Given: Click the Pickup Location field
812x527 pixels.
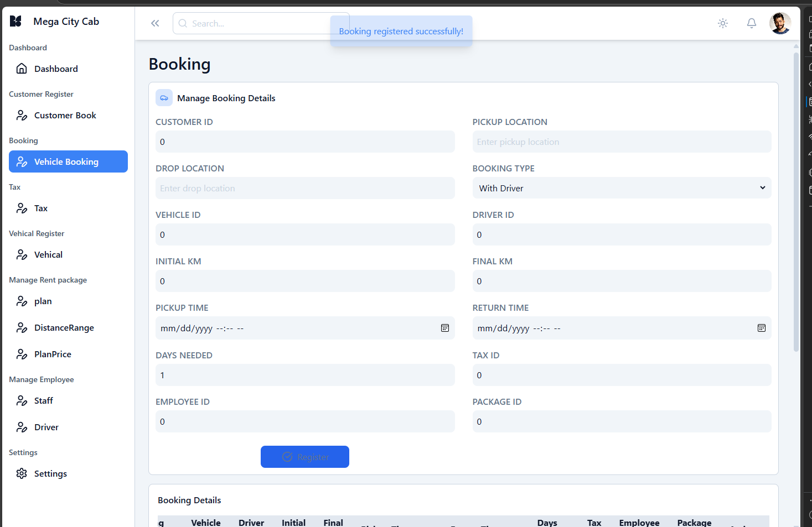Looking at the screenshot, I should pos(622,142).
